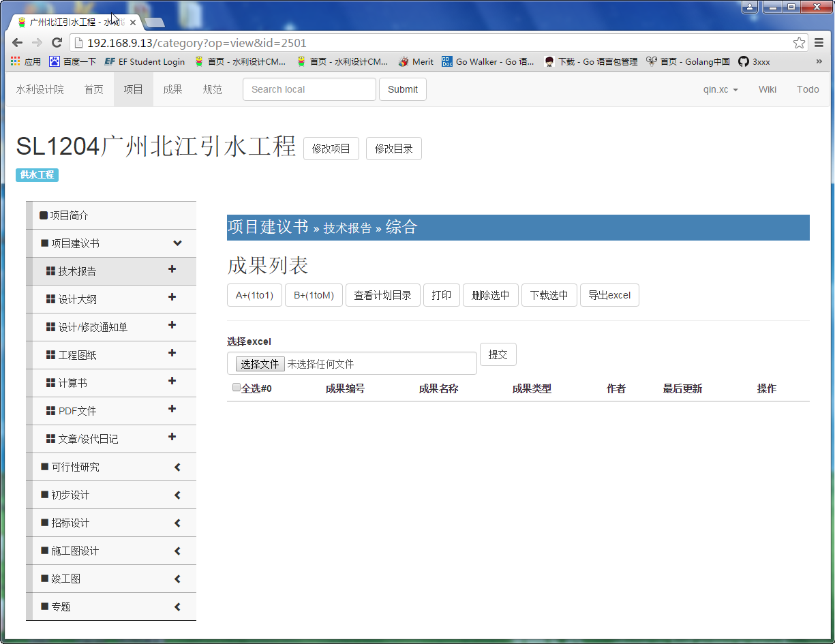Open the 百度一下 bookmark
This screenshot has height=644, width=835.
click(73, 61)
